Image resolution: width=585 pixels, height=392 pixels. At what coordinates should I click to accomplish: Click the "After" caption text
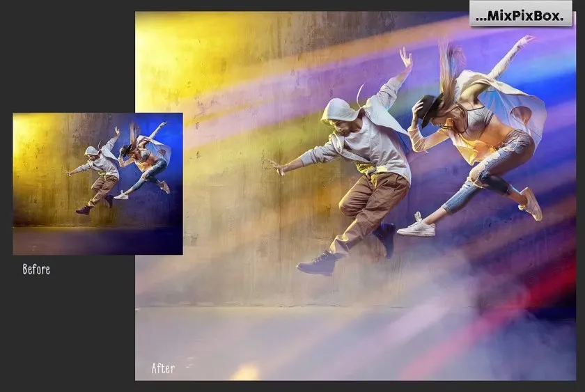pos(163,368)
